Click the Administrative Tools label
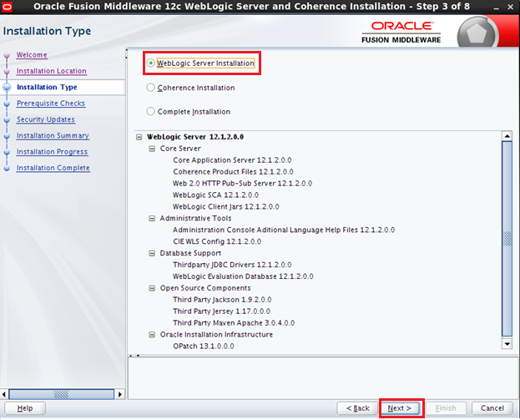 195,218
